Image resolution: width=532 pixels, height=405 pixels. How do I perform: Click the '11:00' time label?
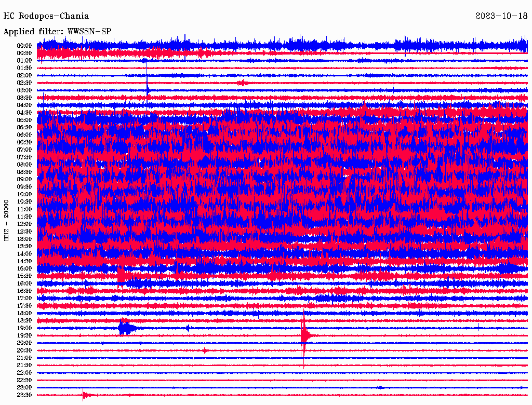click(24, 209)
